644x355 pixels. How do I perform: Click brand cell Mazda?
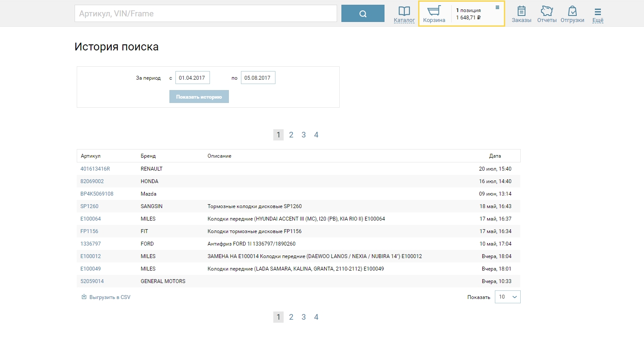coord(149,194)
